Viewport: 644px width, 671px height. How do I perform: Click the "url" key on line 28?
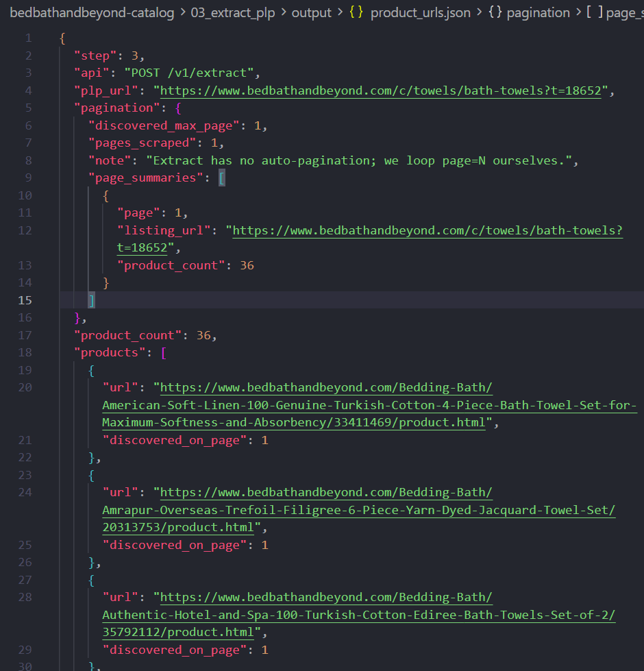tap(120, 598)
